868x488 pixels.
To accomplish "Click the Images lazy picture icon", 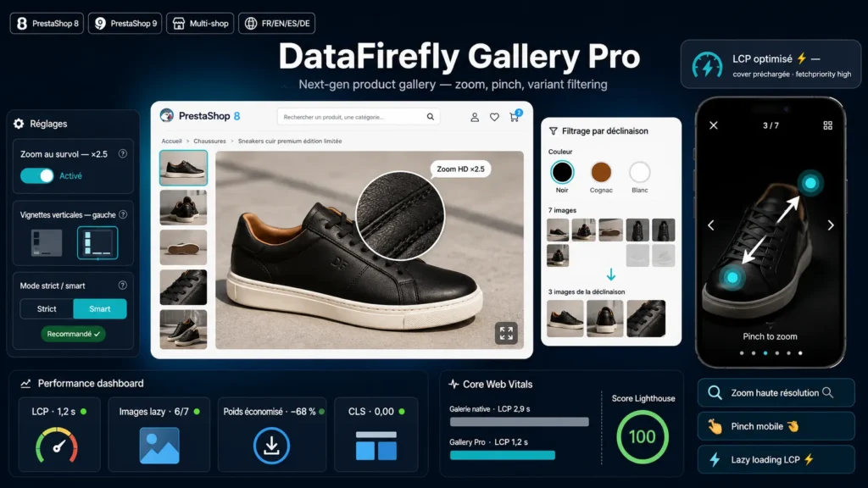I will [159, 446].
